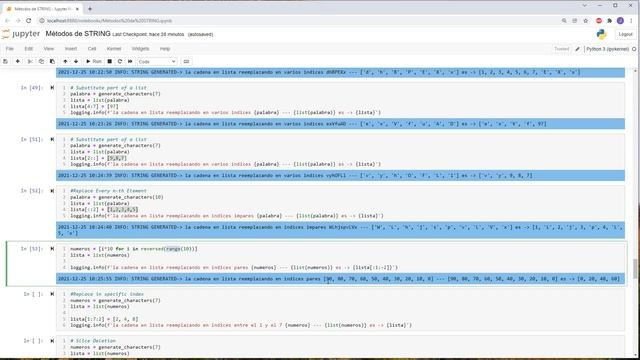Screen dimensions: 640x360
Task: Reload the browser page
Action: pyautogui.click(x=29, y=20)
